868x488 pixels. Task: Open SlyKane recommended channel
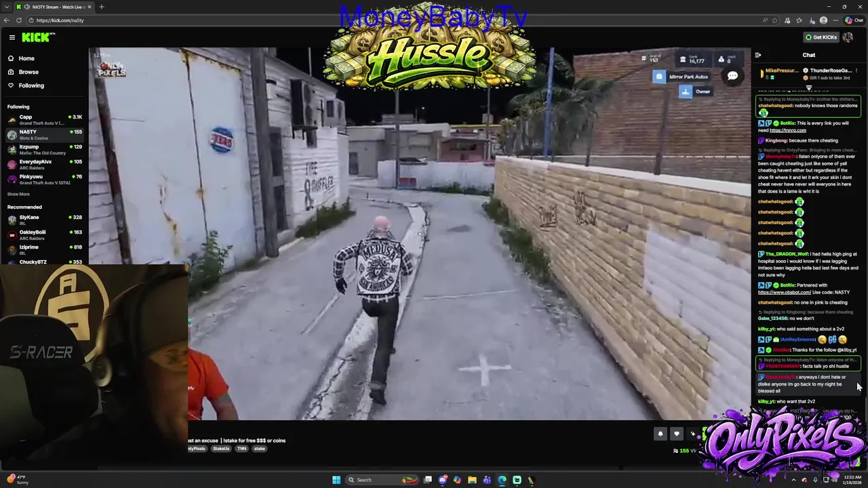pos(44,220)
